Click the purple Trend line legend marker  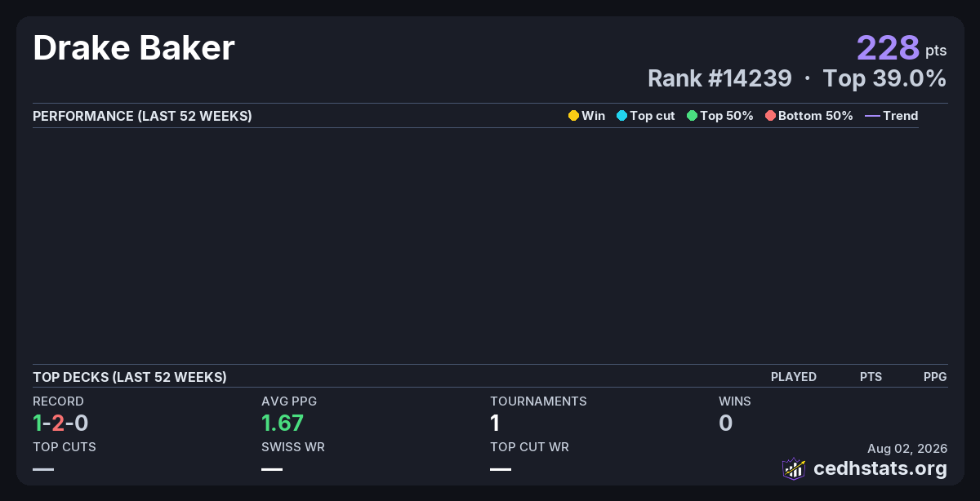pos(872,116)
